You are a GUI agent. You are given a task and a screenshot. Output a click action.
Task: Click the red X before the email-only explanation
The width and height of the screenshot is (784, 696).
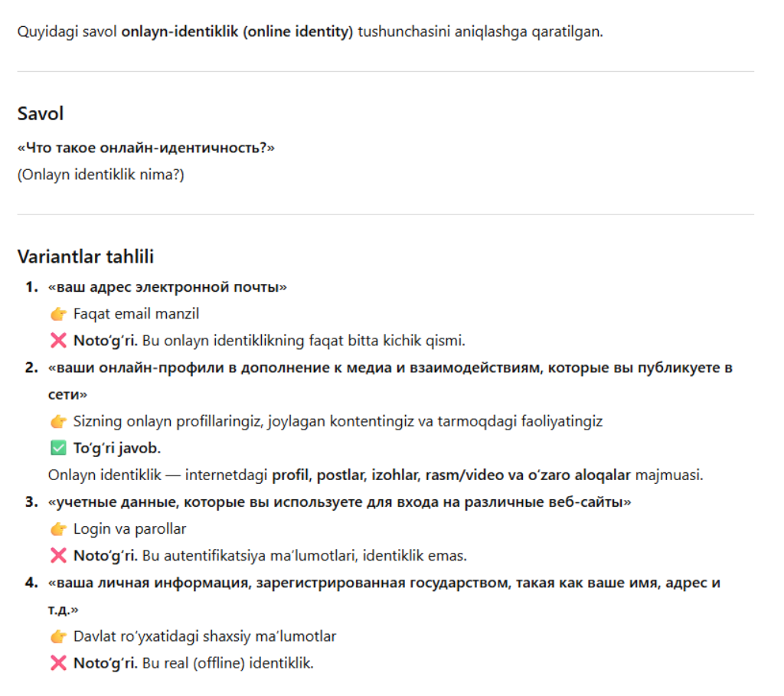(x=58, y=341)
